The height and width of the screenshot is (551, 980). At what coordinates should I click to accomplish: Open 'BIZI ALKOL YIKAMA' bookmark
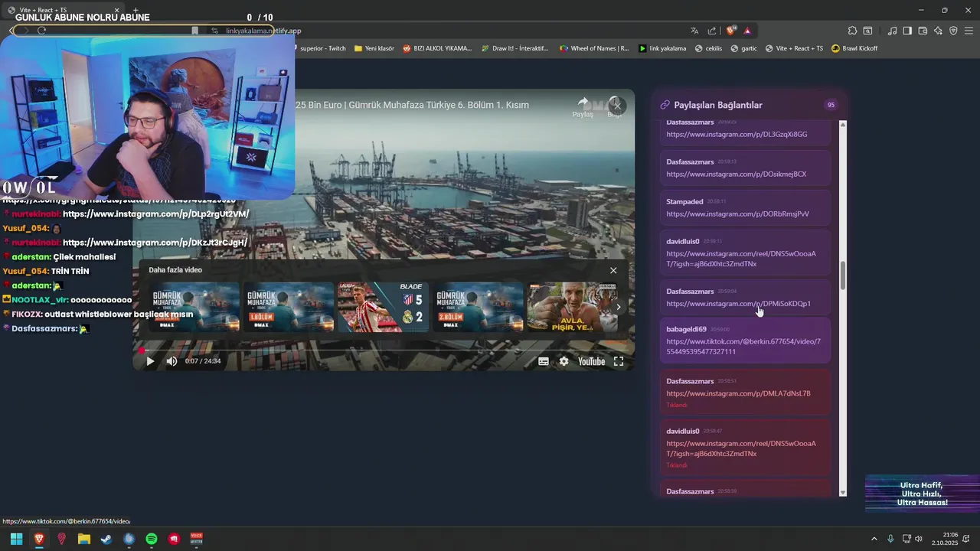click(x=437, y=48)
